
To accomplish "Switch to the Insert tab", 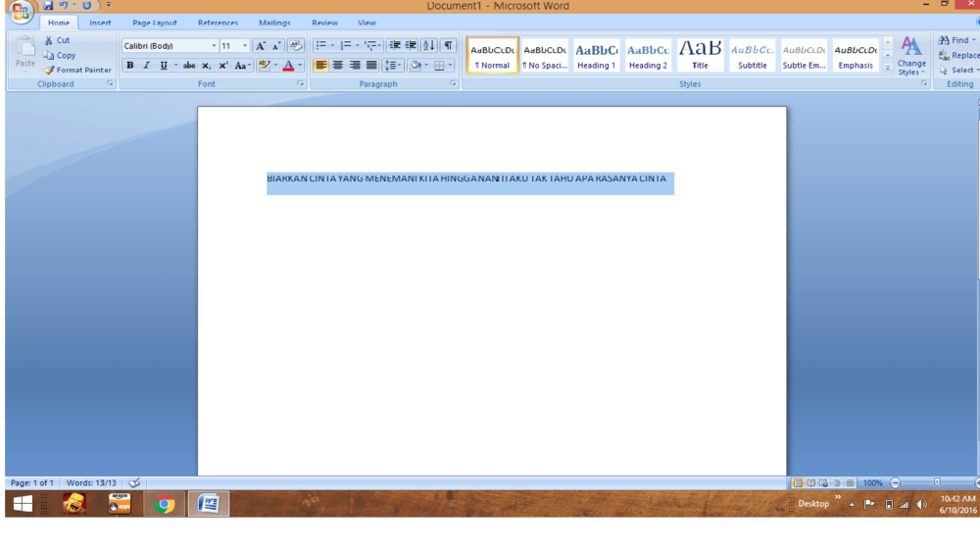I will [x=100, y=23].
